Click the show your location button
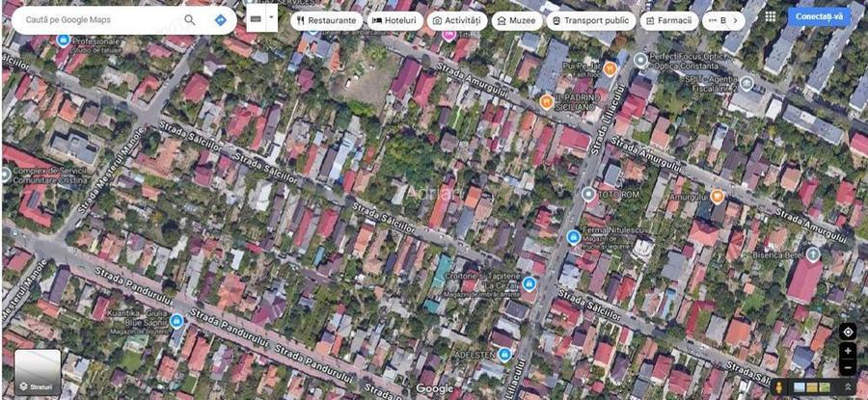868x400 pixels. click(x=848, y=332)
